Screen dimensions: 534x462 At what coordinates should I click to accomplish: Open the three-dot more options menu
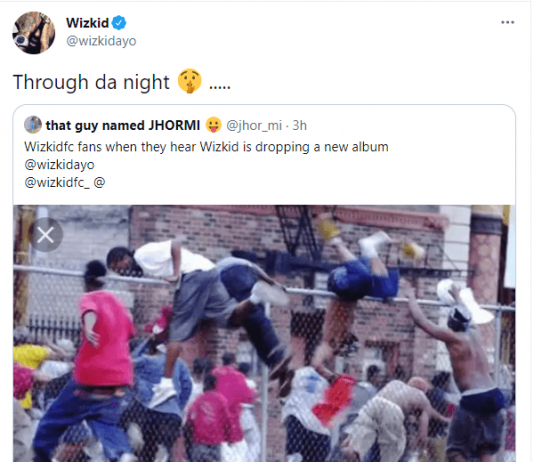507,22
